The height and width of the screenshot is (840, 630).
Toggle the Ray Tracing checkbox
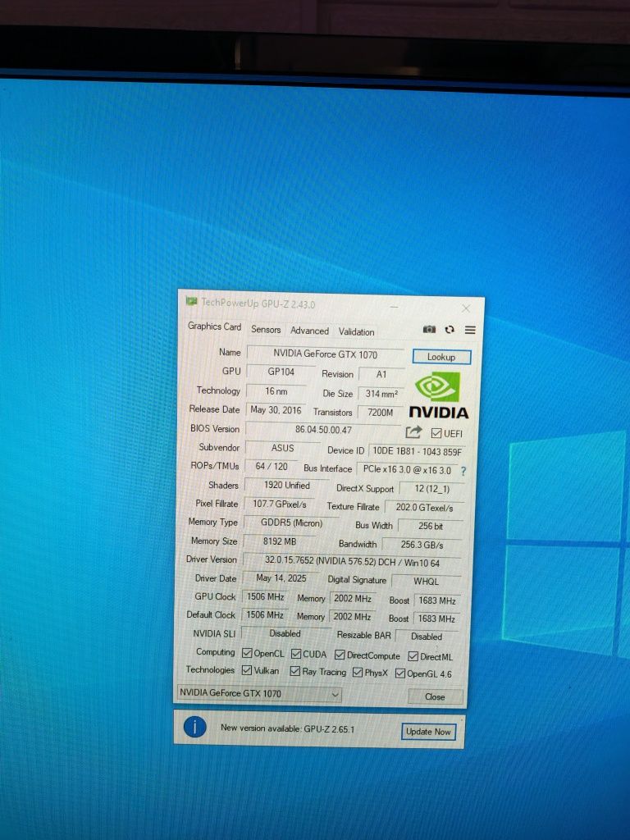click(294, 671)
